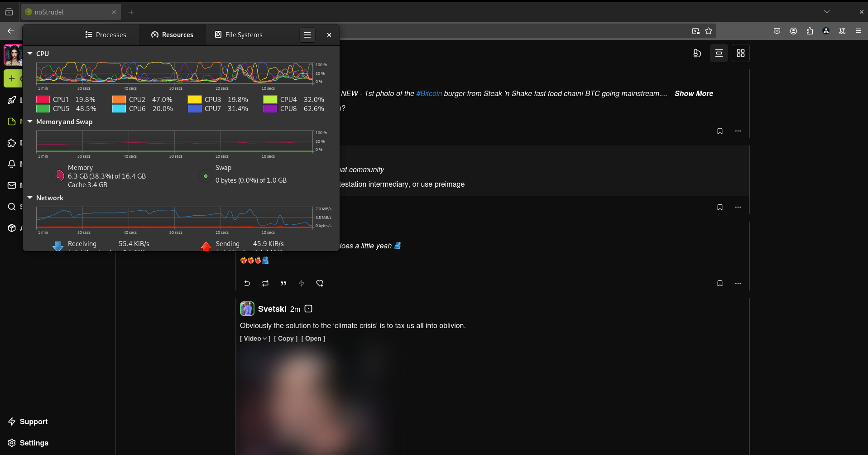868x455 pixels.
Task: Open the Firefox account icon
Action: coord(793,31)
